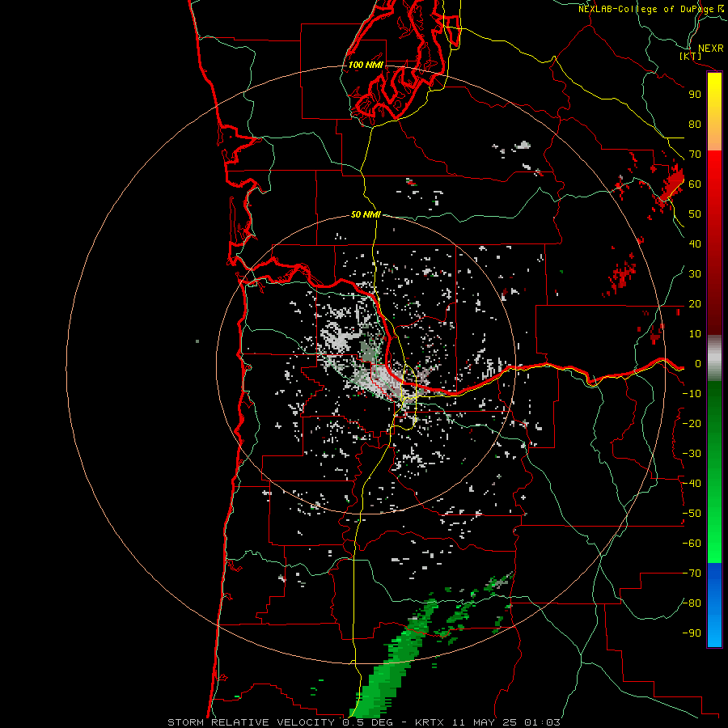Select the 0 knots scale label

(x=698, y=364)
